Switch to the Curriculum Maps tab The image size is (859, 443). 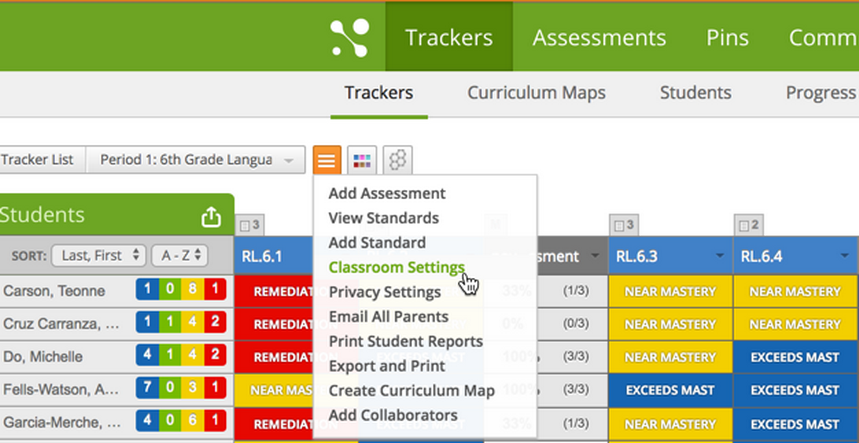[x=536, y=93]
